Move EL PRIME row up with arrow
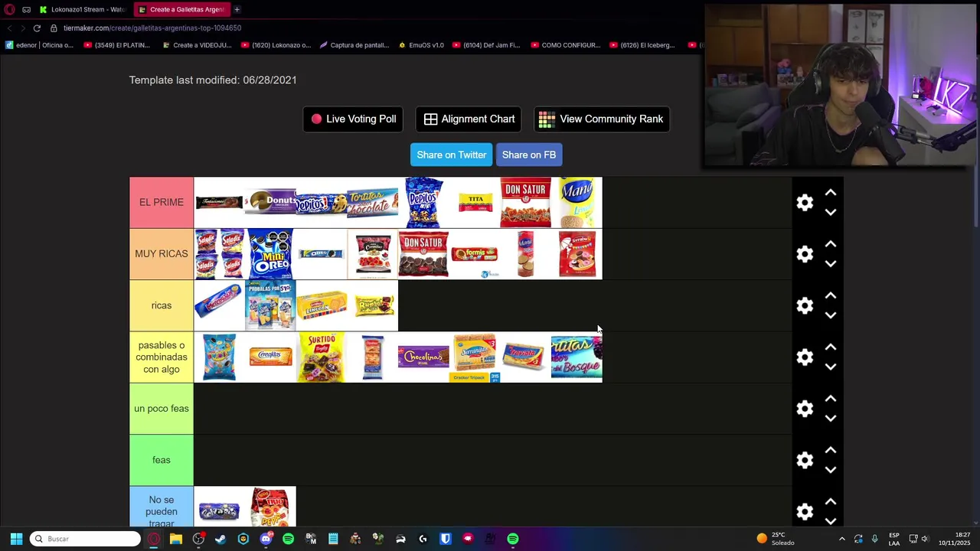980x551 pixels. [x=831, y=192]
